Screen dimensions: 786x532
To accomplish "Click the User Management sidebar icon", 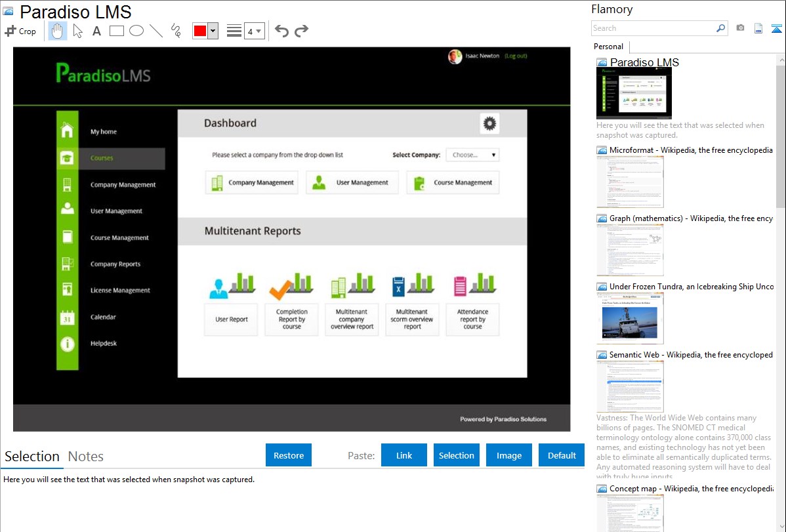I will tap(67, 209).
